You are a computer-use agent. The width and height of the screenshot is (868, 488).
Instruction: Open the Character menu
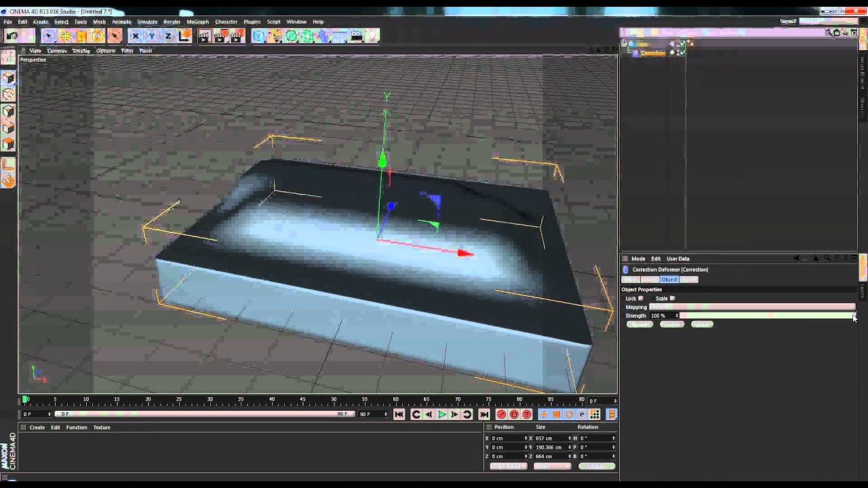(226, 22)
